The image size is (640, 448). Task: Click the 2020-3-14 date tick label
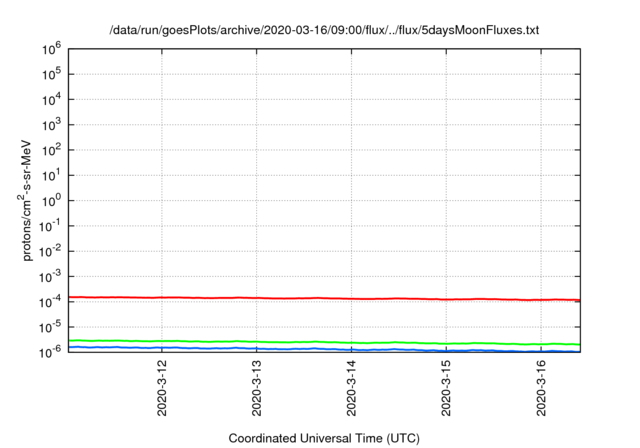(351, 388)
